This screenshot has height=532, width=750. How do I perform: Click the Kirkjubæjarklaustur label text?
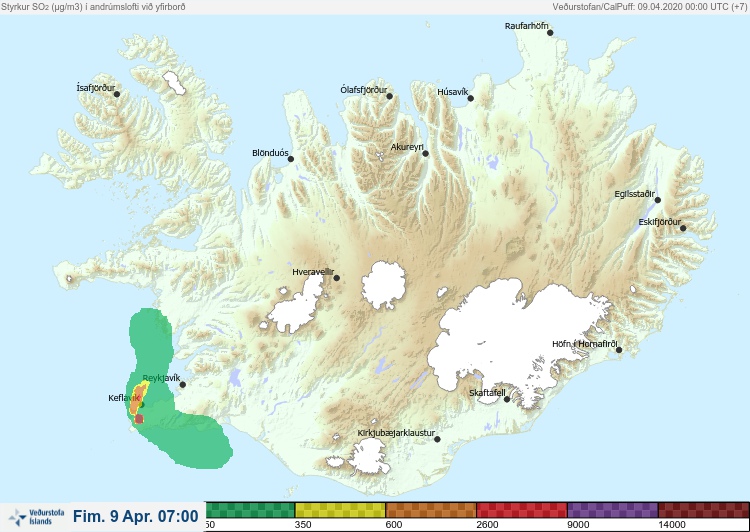click(396, 433)
